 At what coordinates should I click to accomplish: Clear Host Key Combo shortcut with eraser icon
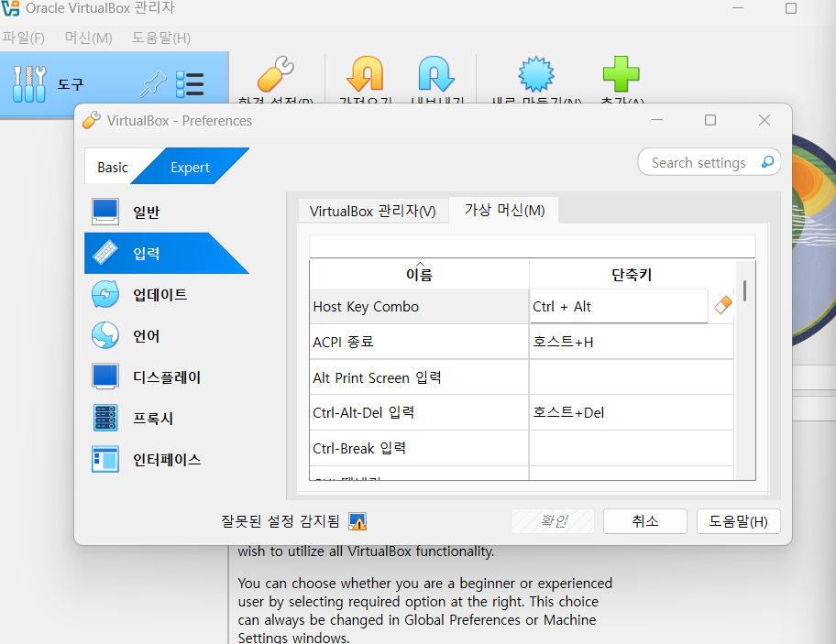pos(723,305)
